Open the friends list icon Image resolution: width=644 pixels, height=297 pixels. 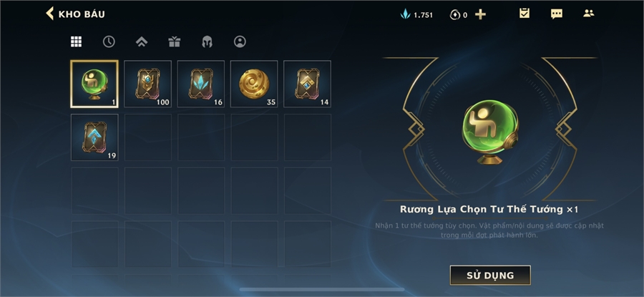(x=589, y=13)
